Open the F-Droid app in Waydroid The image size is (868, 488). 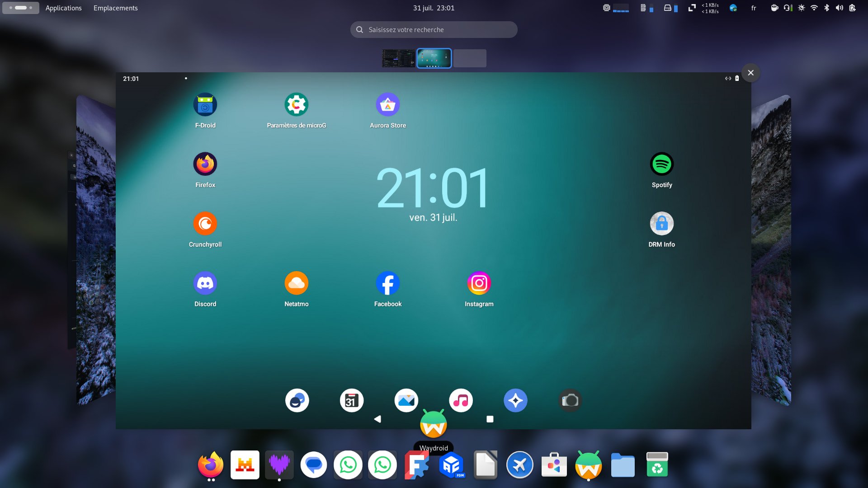tap(205, 105)
